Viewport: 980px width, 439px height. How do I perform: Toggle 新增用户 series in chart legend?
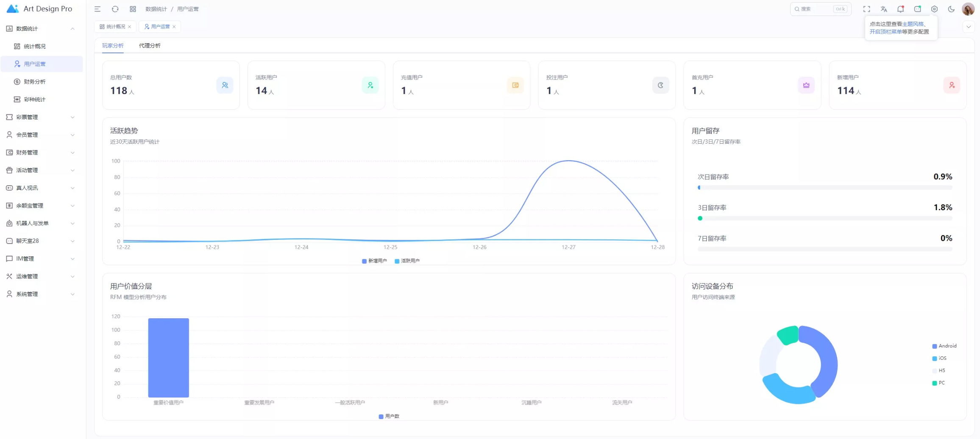click(374, 261)
